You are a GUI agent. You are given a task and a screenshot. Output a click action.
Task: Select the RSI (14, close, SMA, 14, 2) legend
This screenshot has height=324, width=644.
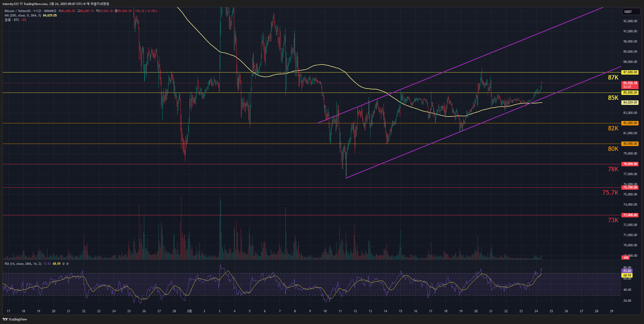(23, 264)
